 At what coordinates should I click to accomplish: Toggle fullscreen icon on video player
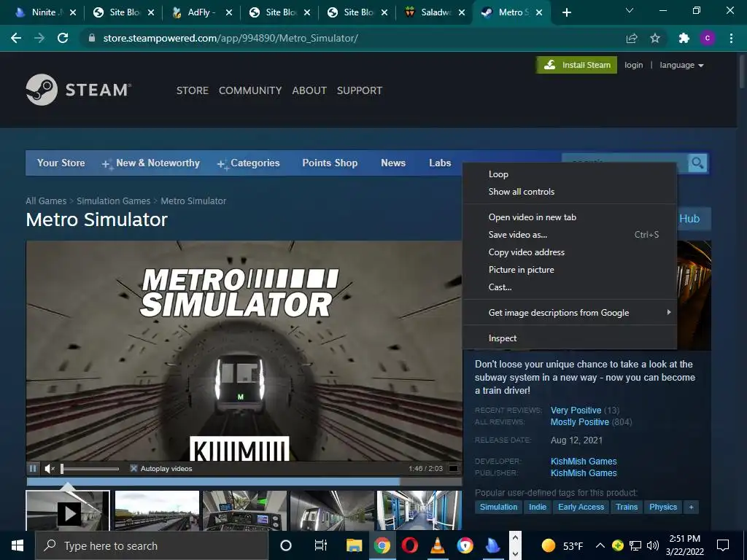(x=454, y=469)
